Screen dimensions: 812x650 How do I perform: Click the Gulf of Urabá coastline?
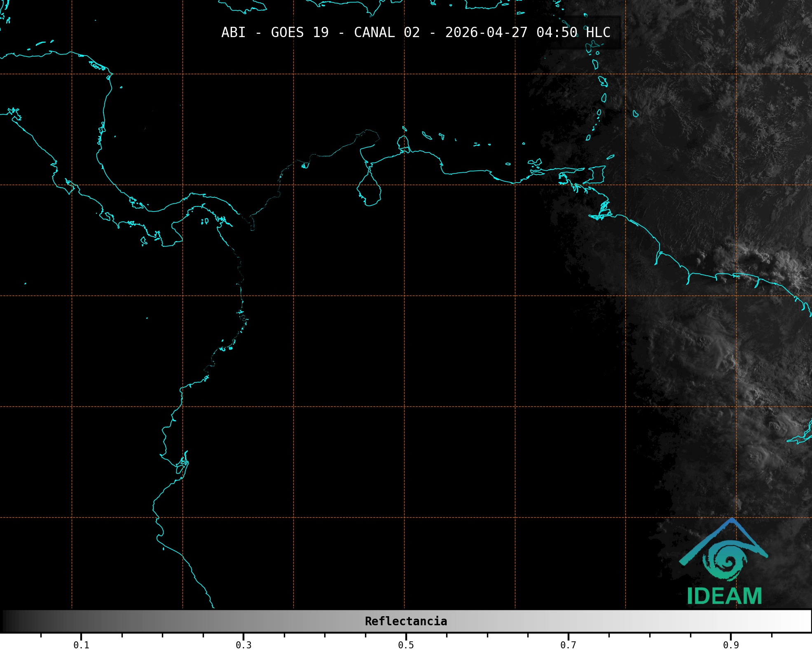(252, 222)
